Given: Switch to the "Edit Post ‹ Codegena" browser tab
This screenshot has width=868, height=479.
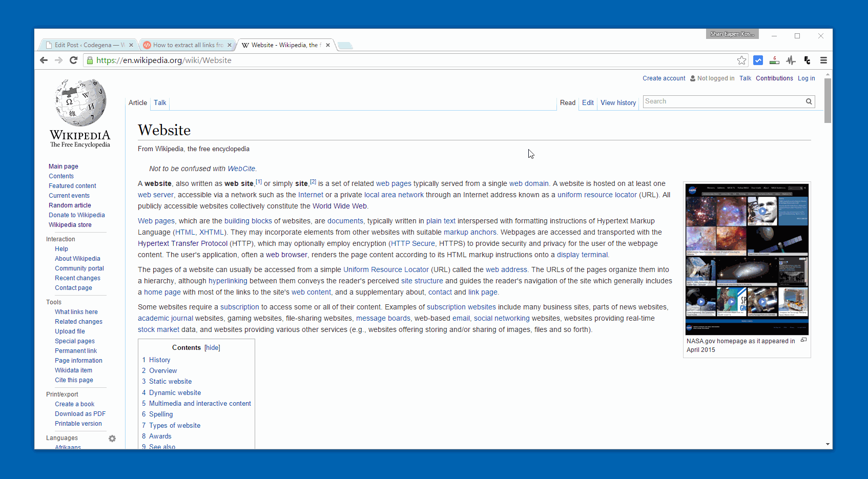Looking at the screenshot, I should [x=88, y=45].
